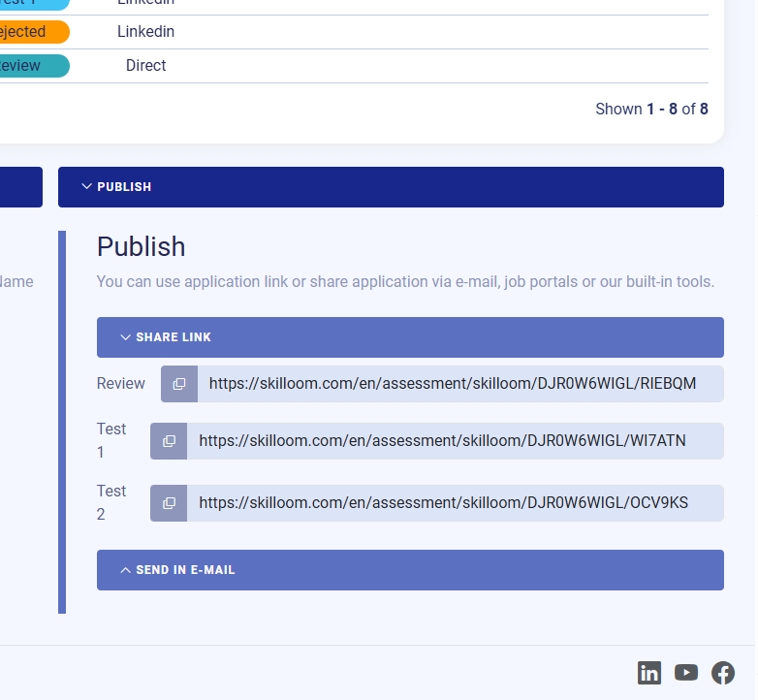This screenshot has width=758, height=700.
Task: Collapse the PUBLISH section bar
Action: pyautogui.click(x=391, y=187)
